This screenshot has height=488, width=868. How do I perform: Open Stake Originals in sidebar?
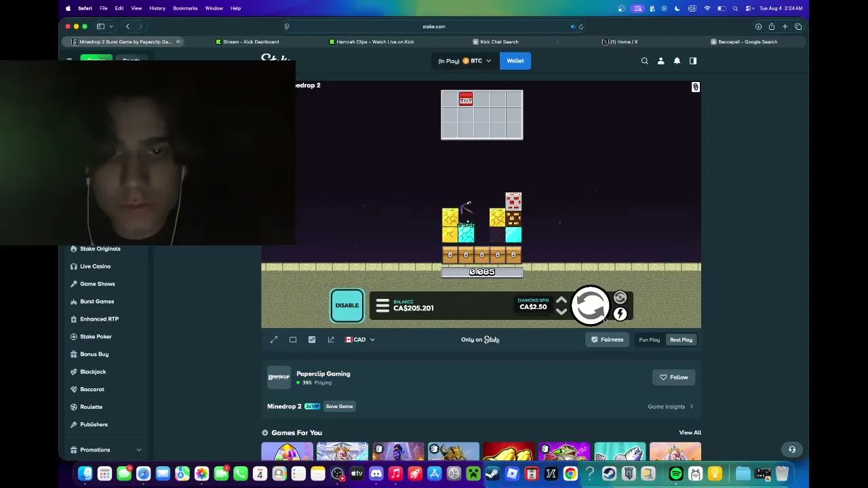pyautogui.click(x=100, y=249)
